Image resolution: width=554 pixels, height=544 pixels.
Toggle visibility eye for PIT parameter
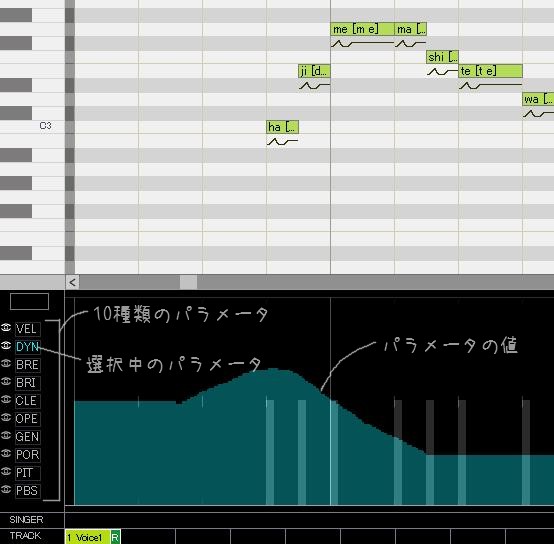(x=6, y=472)
